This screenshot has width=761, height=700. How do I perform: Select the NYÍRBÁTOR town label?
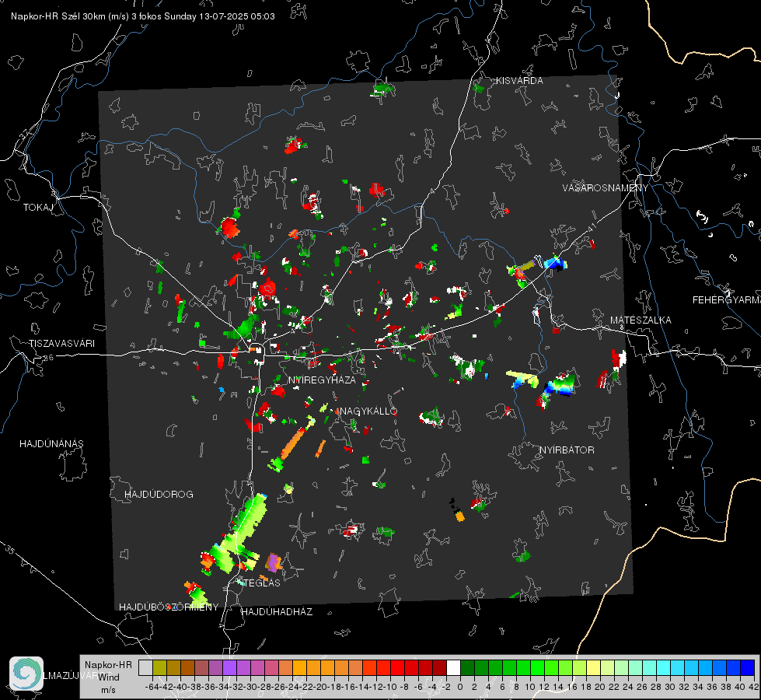point(567,450)
